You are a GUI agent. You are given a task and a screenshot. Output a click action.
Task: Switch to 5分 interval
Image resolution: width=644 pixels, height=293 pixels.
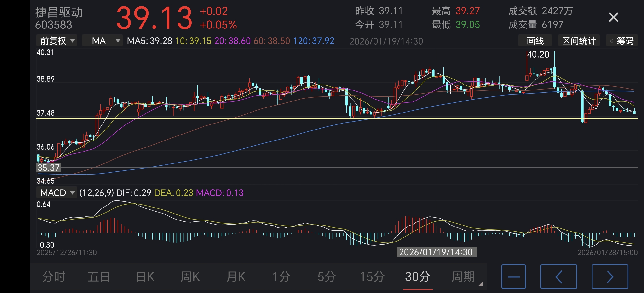pos(327,276)
